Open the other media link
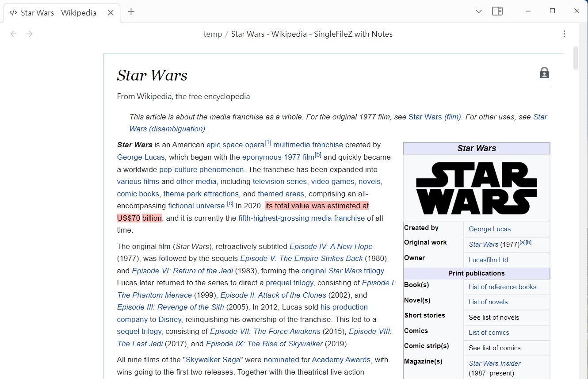Screen dimensions: 588x379 coord(196,181)
